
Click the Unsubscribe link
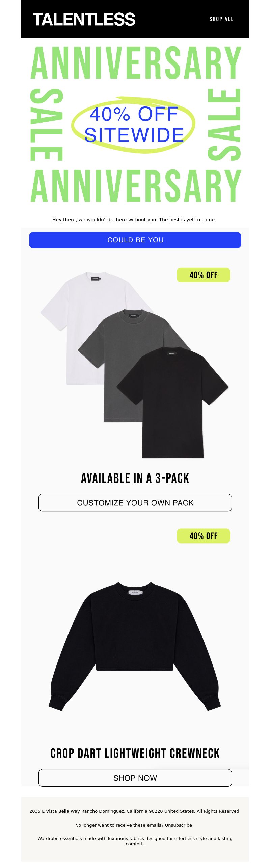point(179,825)
